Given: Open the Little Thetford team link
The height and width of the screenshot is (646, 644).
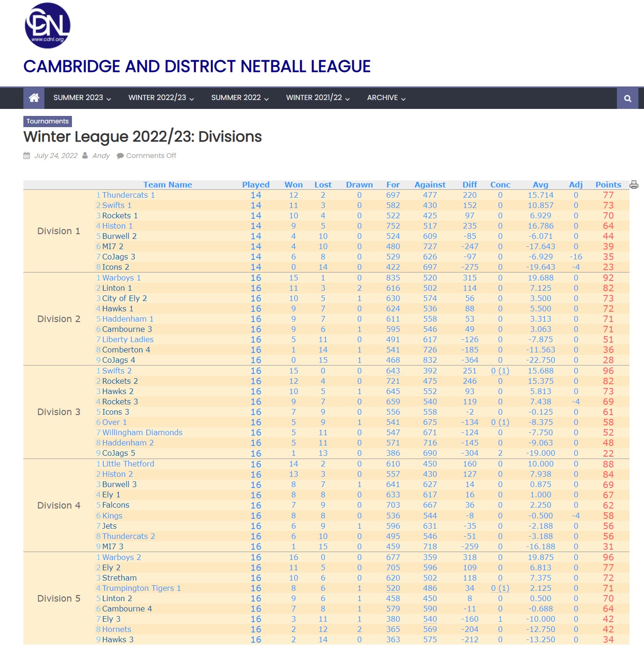Looking at the screenshot, I should tap(128, 464).
